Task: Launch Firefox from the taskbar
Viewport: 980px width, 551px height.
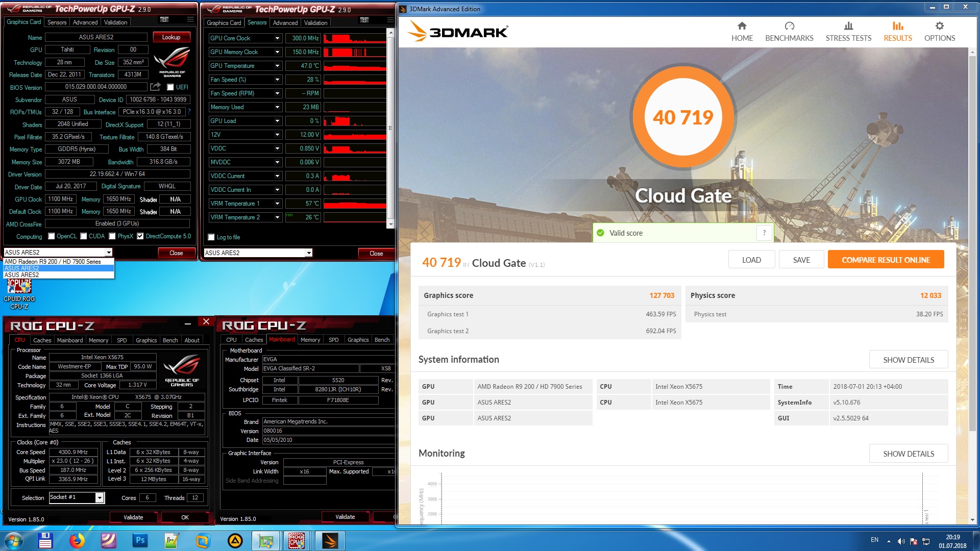Action: 77,540
